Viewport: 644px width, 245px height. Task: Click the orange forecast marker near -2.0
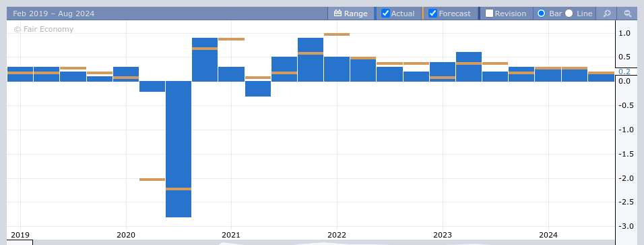(152, 180)
